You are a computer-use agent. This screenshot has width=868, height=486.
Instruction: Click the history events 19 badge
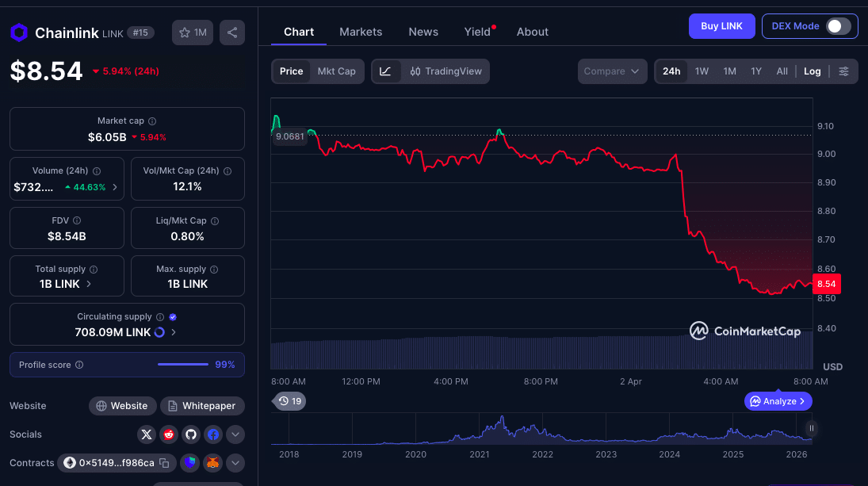290,401
